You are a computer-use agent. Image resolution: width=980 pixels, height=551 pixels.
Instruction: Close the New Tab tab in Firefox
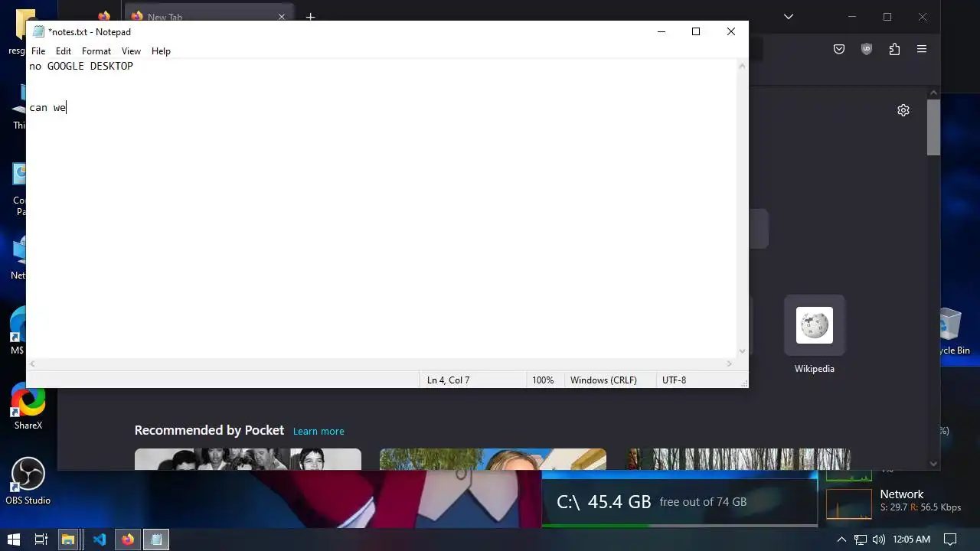(282, 16)
